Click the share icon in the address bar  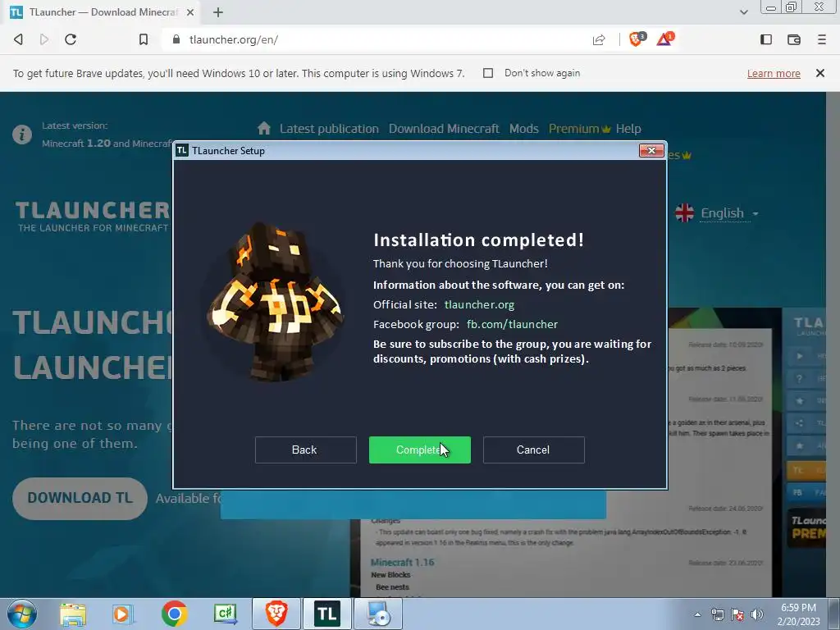[599, 39]
